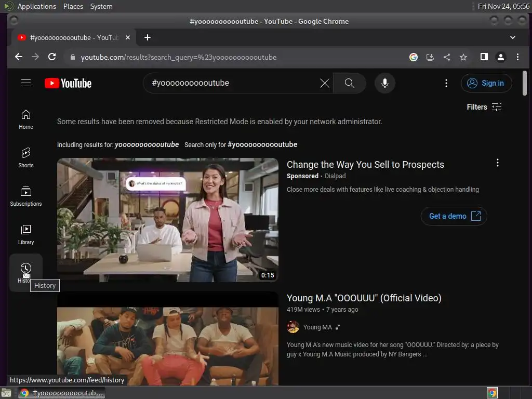This screenshot has width=532, height=399.
Task: Open the Young M.A OOOUUU video thumbnail
Action: click(168, 338)
